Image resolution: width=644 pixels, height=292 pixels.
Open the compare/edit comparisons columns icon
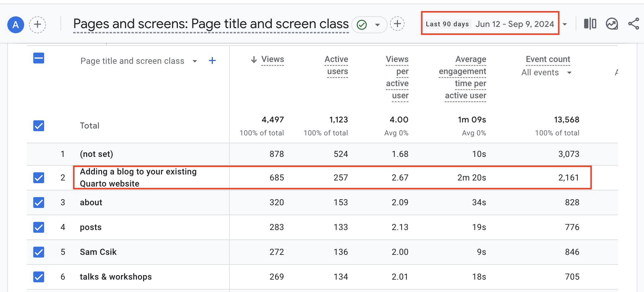[x=590, y=24]
